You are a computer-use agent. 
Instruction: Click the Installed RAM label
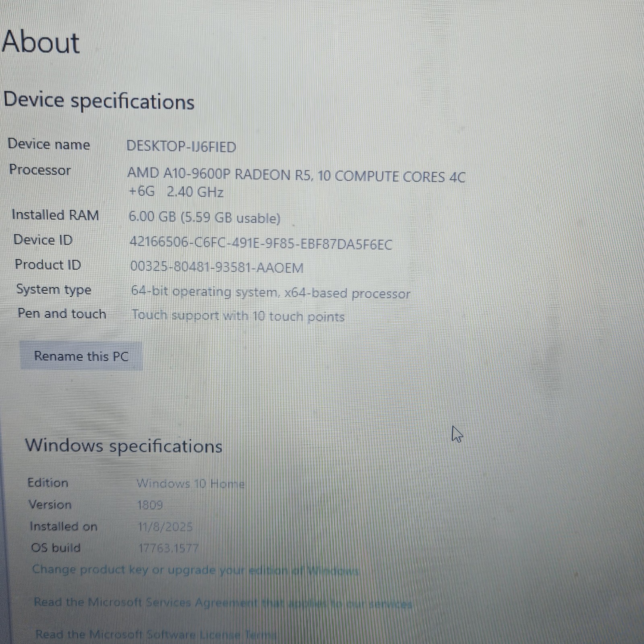(55, 215)
